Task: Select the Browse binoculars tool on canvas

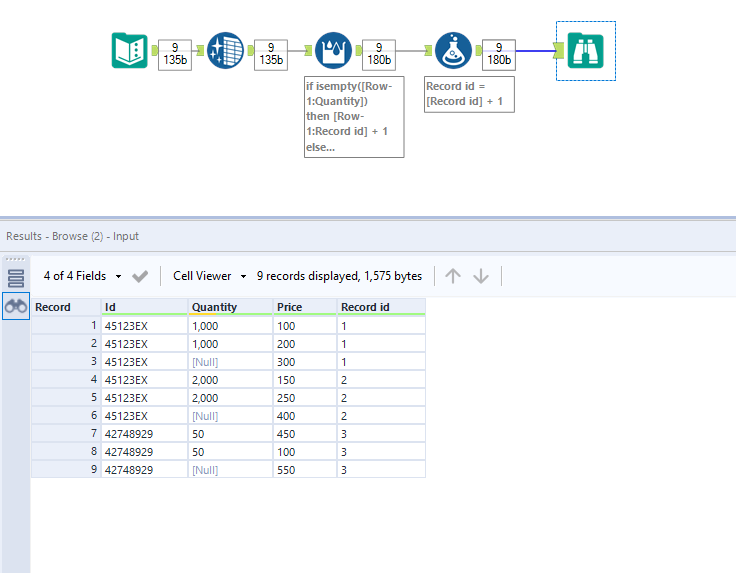Action: point(585,51)
